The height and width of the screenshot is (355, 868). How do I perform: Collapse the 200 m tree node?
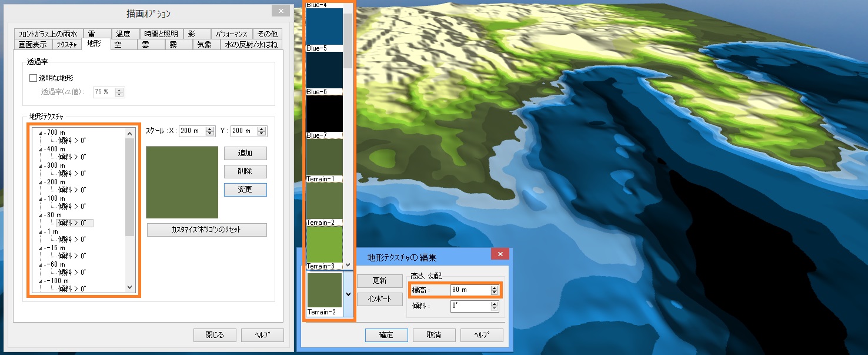[x=41, y=183]
